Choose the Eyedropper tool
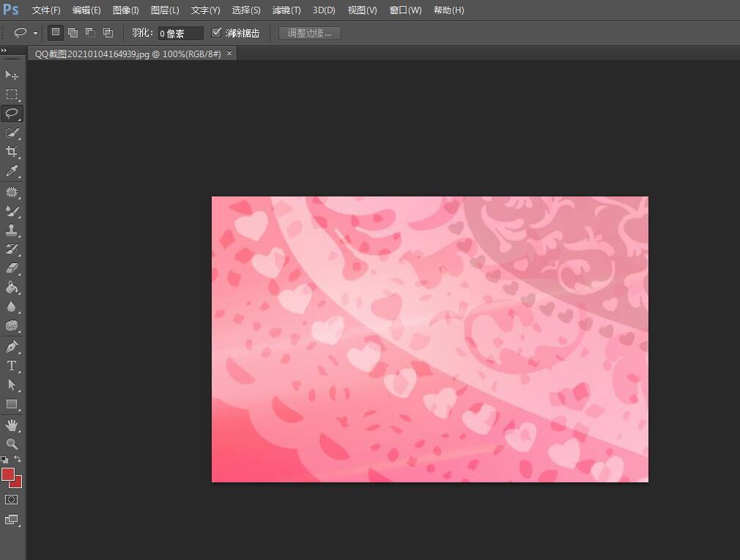This screenshot has width=740, height=560. point(12,171)
